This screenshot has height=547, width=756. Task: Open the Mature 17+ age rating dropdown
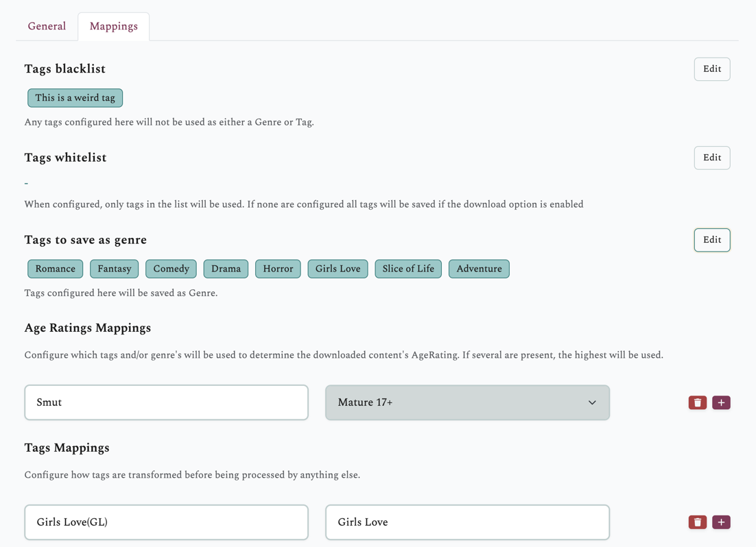(x=466, y=402)
